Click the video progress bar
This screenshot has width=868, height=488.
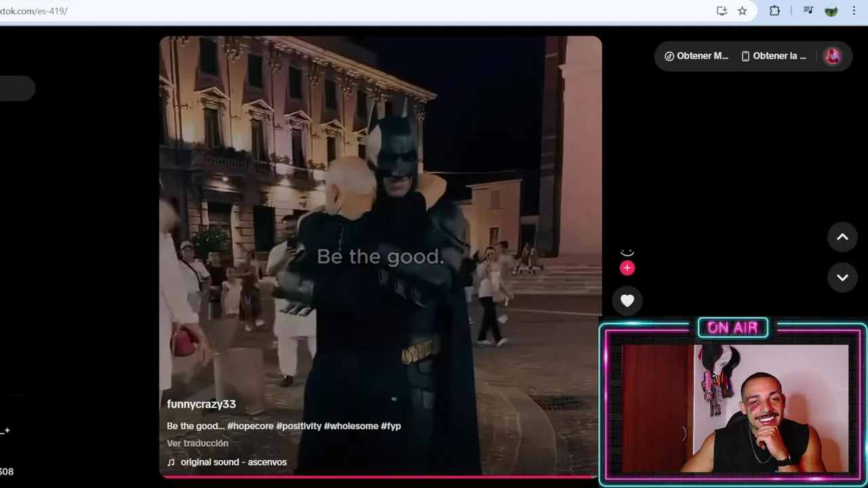tap(380, 476)
